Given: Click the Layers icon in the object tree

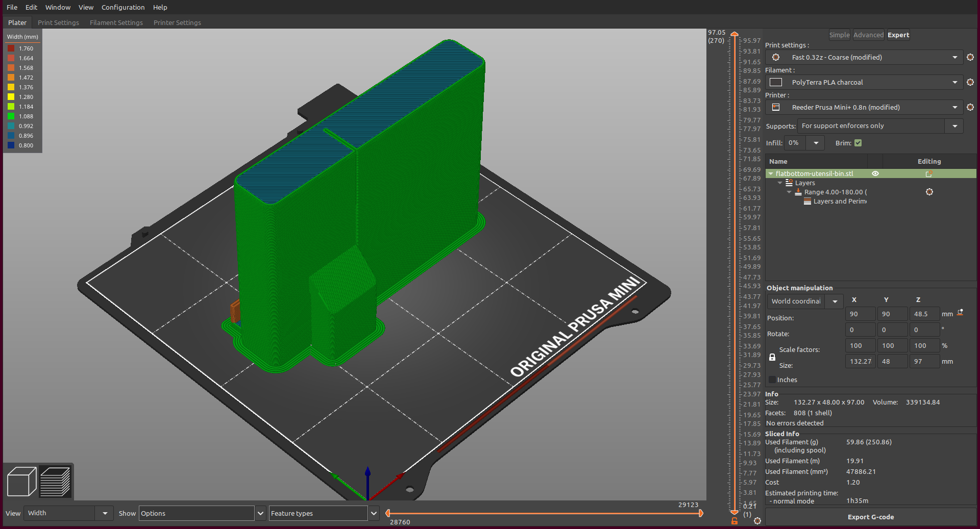Looking at the screenshot, I should point(790,183).
